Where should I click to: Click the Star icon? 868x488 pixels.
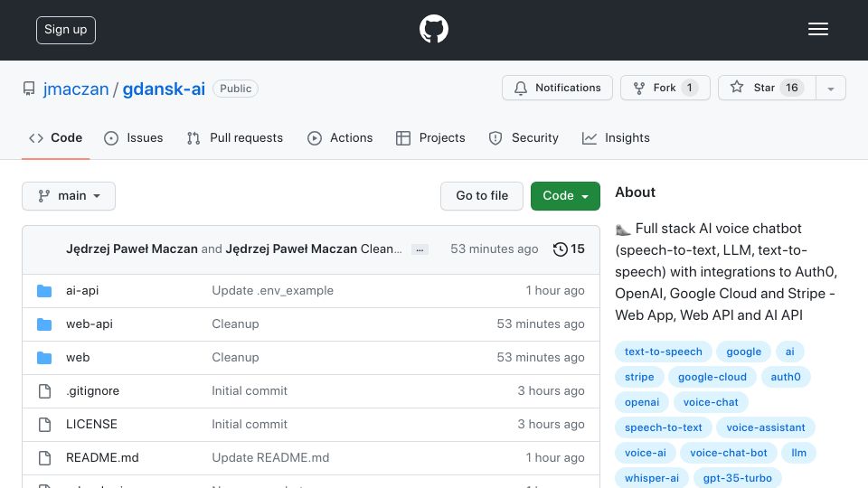[736, 87]
